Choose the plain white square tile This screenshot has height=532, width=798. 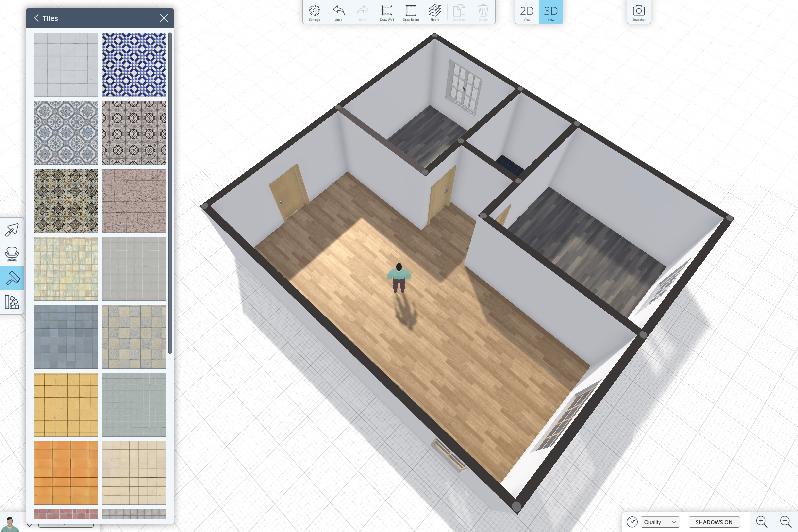[x=66, y=65]
